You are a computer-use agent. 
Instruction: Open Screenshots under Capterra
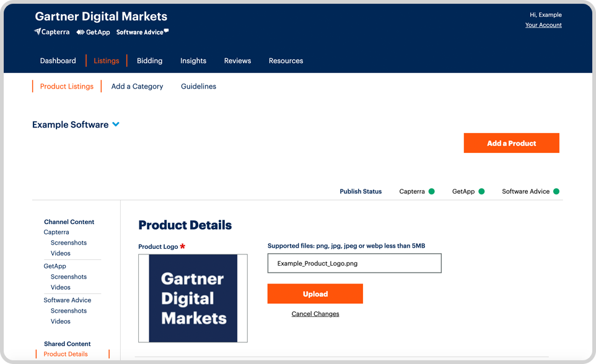pos(68,243)
